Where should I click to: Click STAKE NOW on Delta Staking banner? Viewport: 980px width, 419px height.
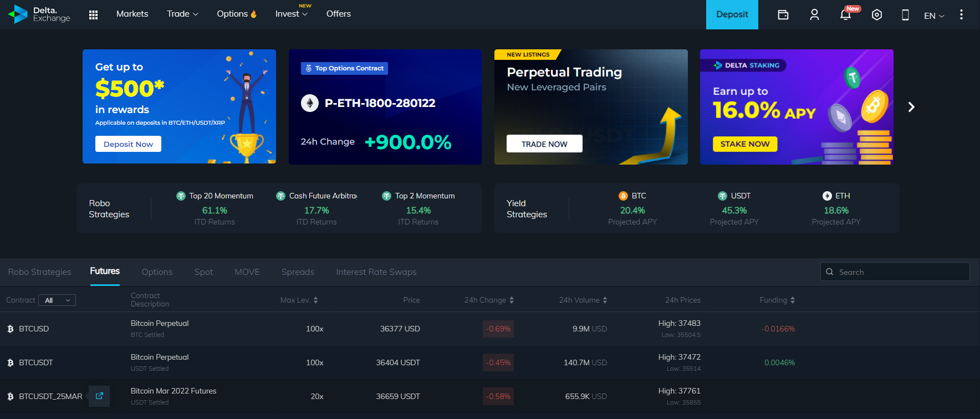[x=745, y=144]
